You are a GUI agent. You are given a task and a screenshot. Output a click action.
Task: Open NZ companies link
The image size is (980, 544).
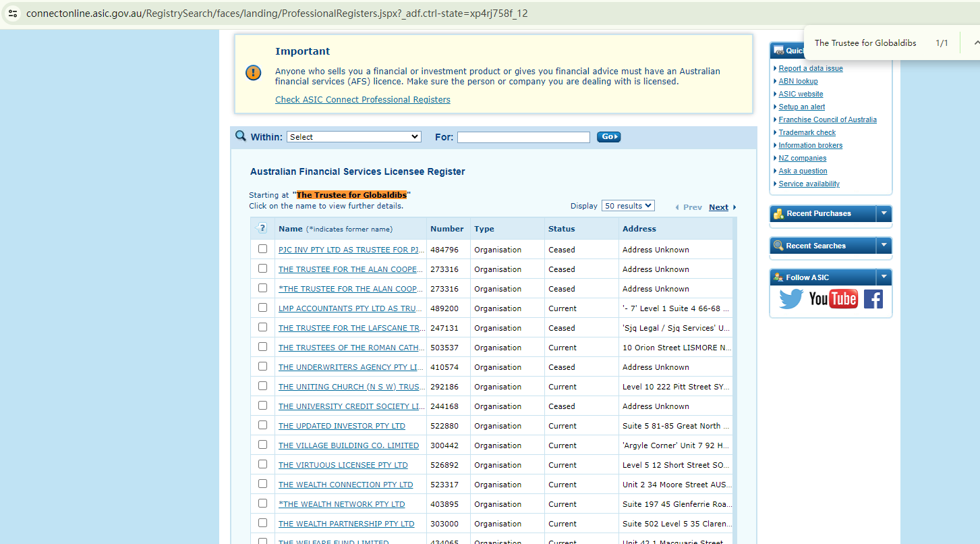tap(803, 158)
